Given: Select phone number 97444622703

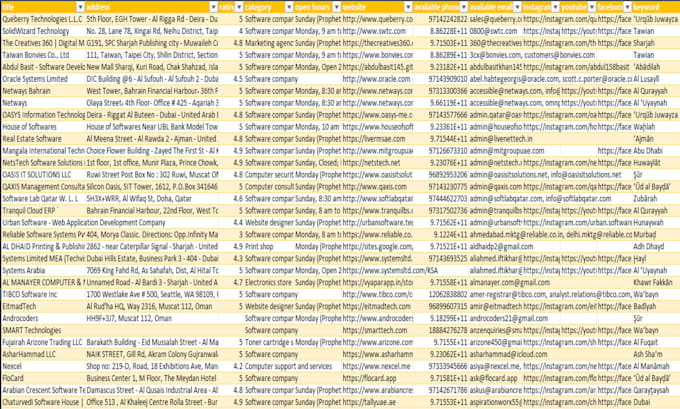Looking at the screenshot, I should [441, 199].
